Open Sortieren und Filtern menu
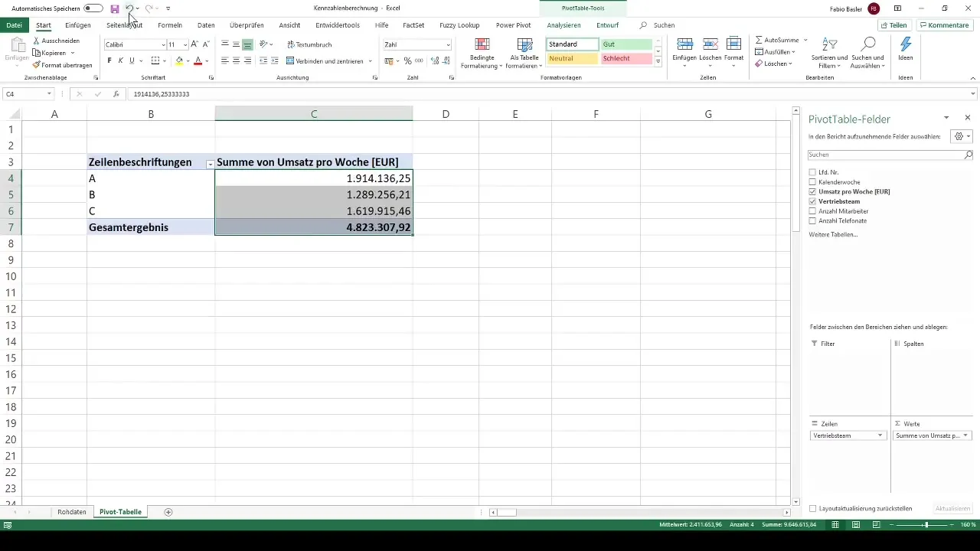Screen dimensions: 980x551 (830, 53)
